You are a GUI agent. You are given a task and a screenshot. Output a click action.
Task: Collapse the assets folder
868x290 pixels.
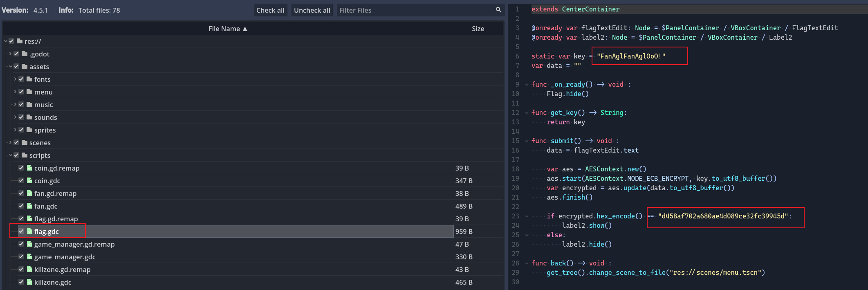tap(10, 66)
